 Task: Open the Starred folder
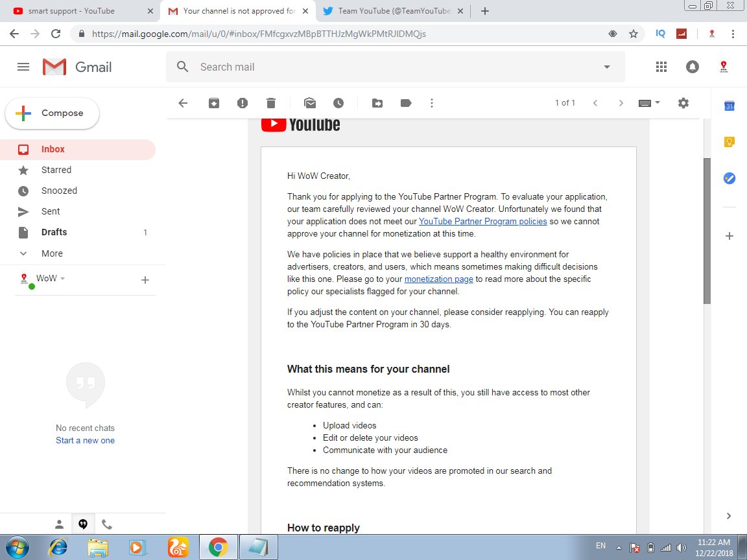click(78, 170)
